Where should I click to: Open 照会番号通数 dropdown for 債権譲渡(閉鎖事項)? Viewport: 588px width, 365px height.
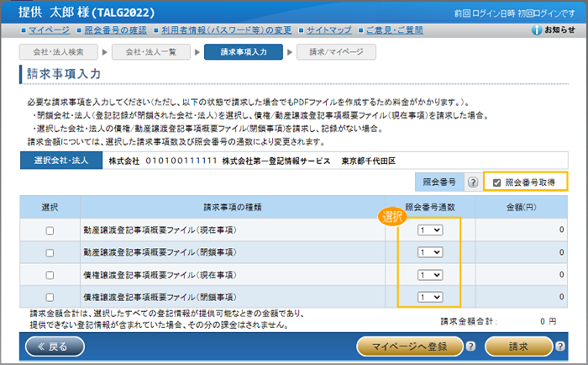(430, 297)
